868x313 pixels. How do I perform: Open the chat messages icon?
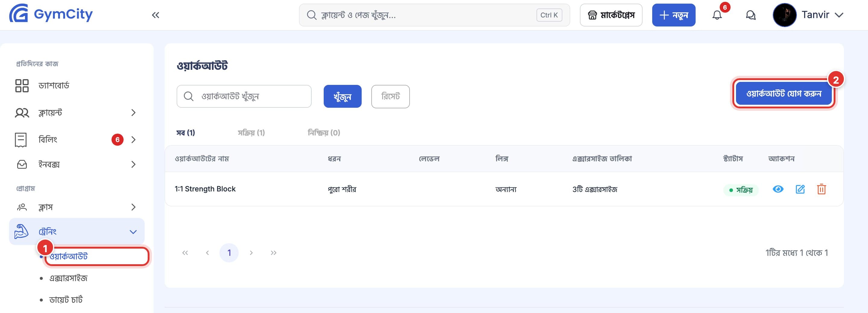coord(750,15)
